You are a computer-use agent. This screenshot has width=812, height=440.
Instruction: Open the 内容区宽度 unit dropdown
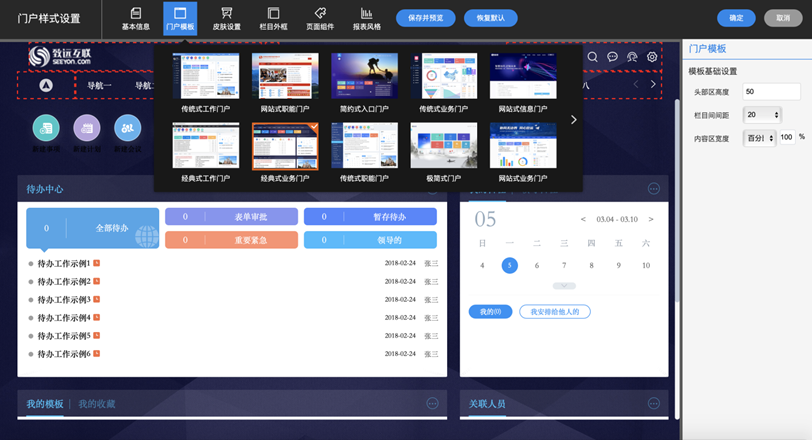coord(761,136)
